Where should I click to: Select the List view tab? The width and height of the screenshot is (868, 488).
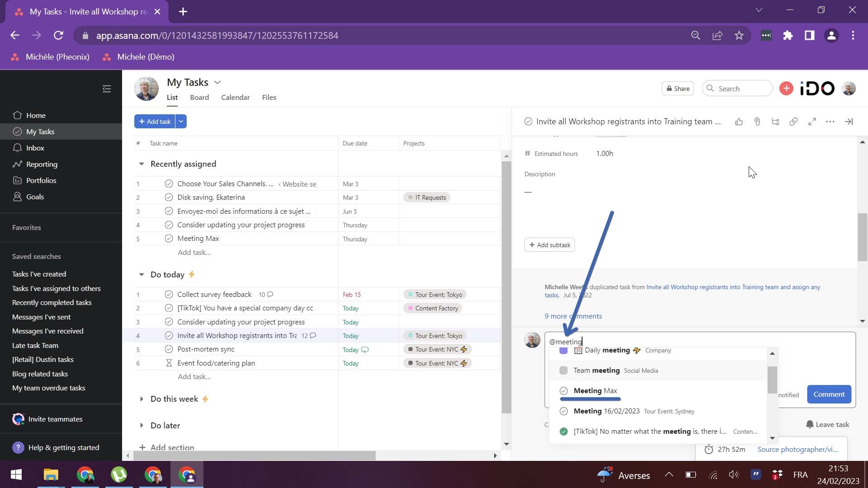[x=172, y=97]
